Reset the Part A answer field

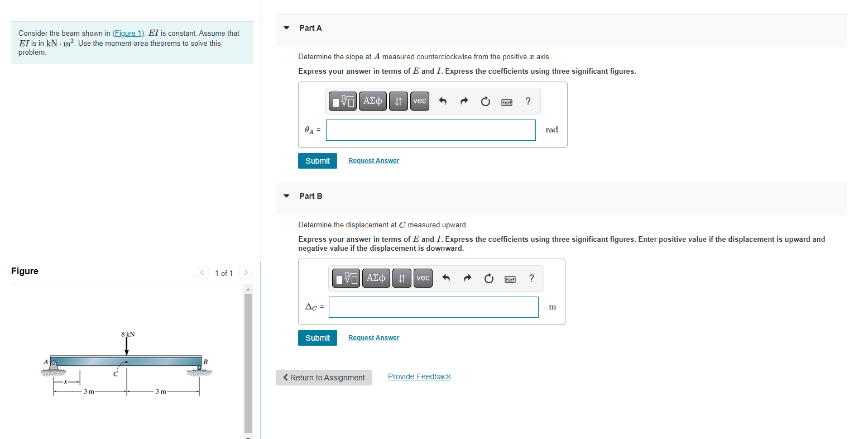coord(486,101)
